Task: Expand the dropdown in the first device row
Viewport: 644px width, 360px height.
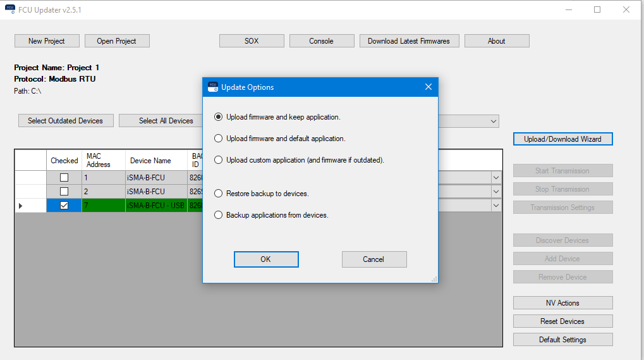Action: coord(496,178)
